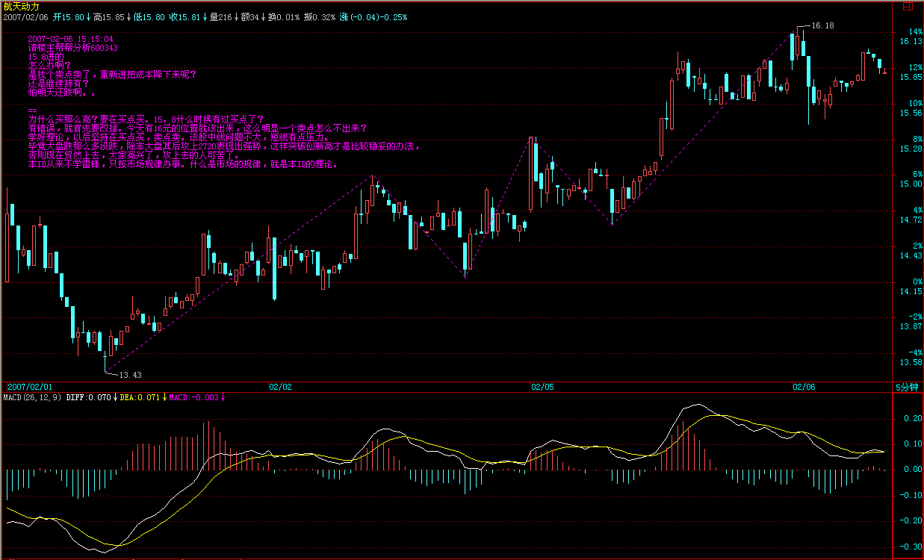The image size is (924, 560).
Task: Click the 2007-02-06 15:15:04 annotation timestamp
Action: pyautogui.click(x=70, y=39)
